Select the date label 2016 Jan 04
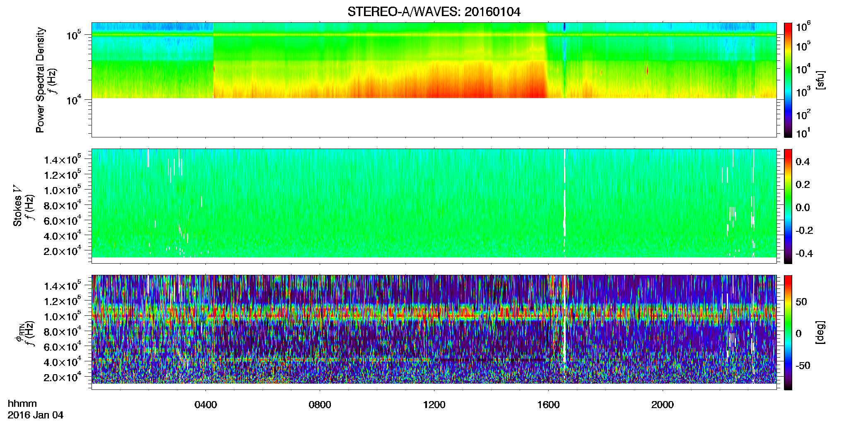Image resolution: width=868 pixels, height=447 pixels. click(36, 415)
